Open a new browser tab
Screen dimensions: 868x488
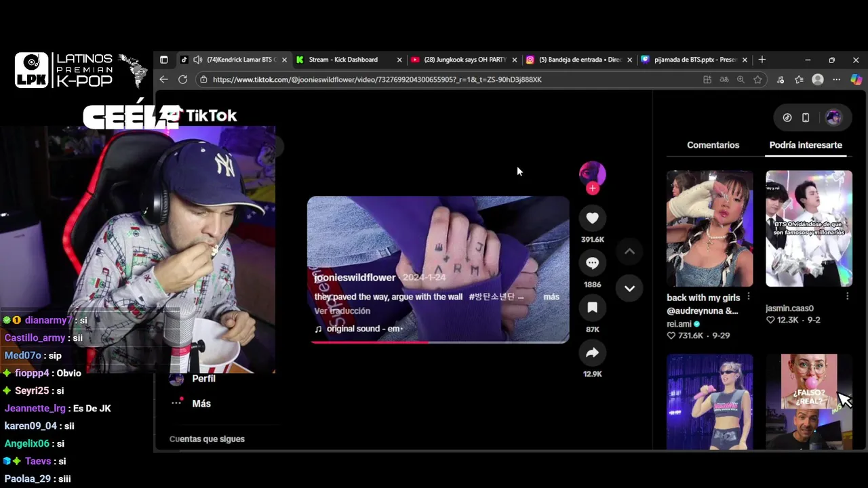pos(762,60)
